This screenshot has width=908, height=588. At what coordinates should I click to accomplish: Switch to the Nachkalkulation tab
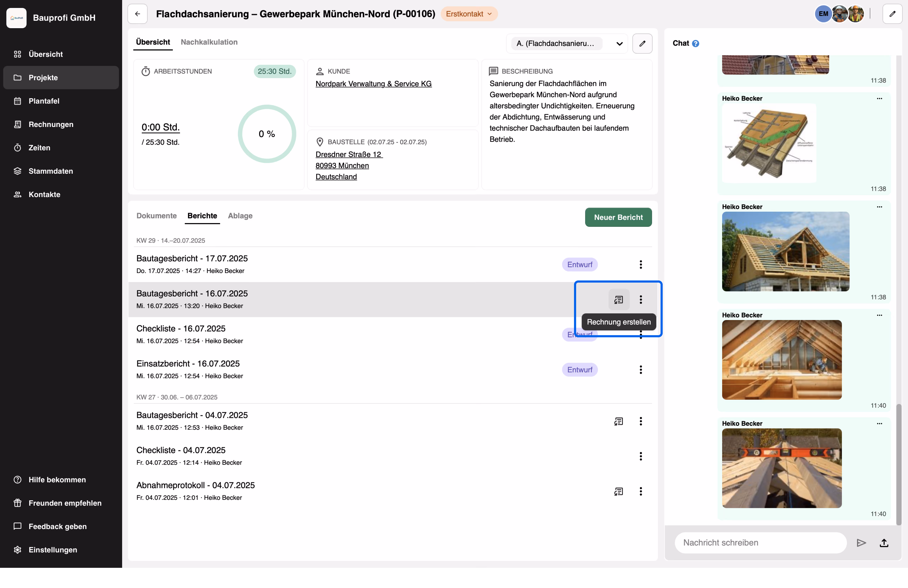point(209,42)
